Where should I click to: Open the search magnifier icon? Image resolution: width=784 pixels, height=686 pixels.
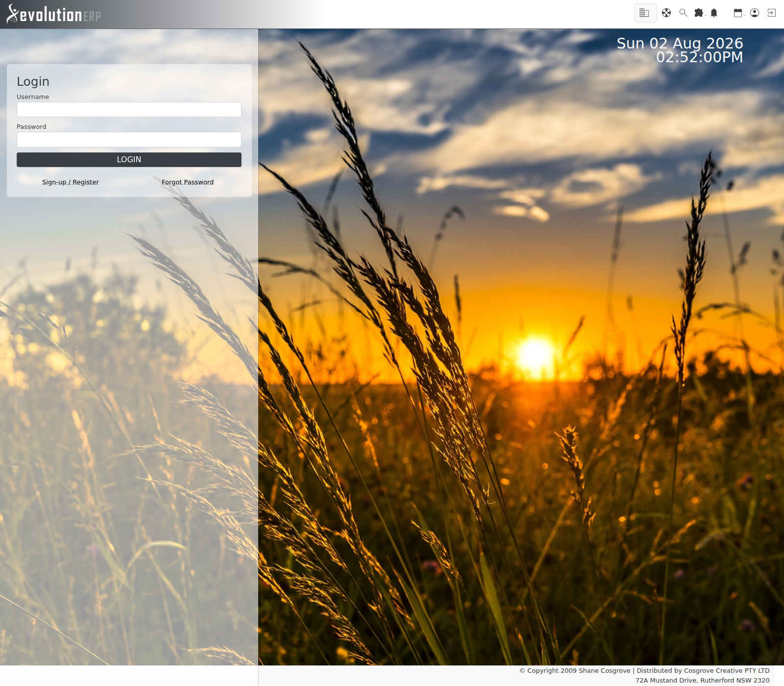tap(683, 13)
